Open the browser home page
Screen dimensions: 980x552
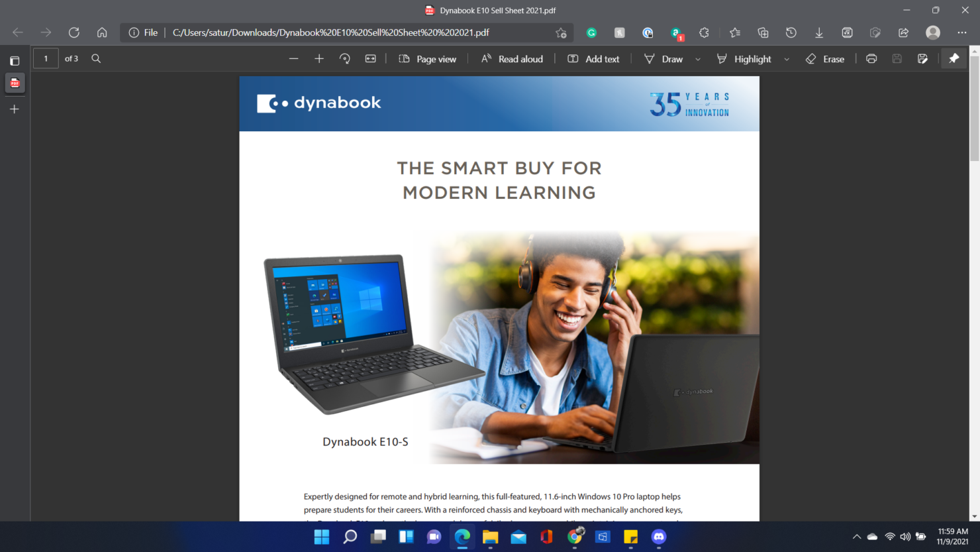point(102,32)
